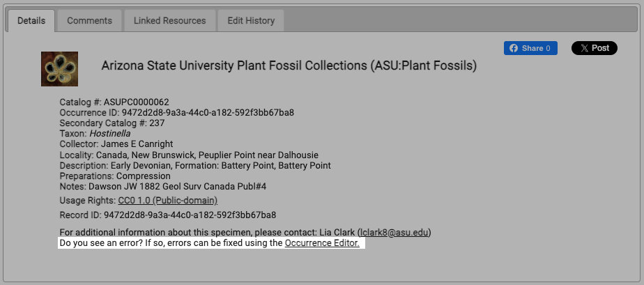Viewport: 644px width, 285px height.
Task: Open the Occurrence Editor link
Action: (x=322, y=242)
